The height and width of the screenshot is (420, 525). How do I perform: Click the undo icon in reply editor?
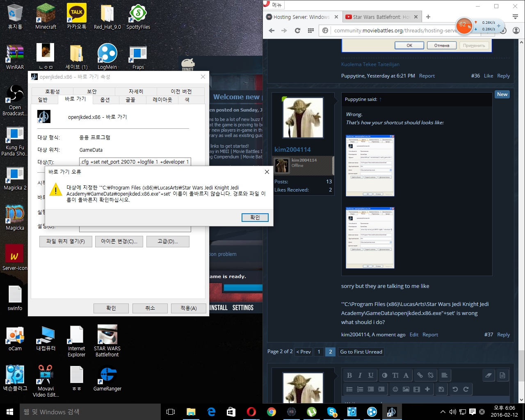(455, 389)
